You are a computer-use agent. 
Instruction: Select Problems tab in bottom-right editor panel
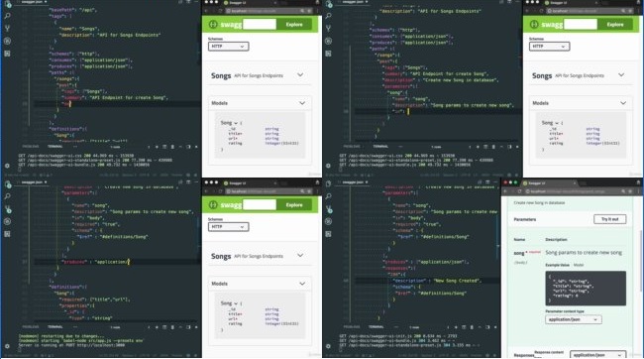coord(352,327)
